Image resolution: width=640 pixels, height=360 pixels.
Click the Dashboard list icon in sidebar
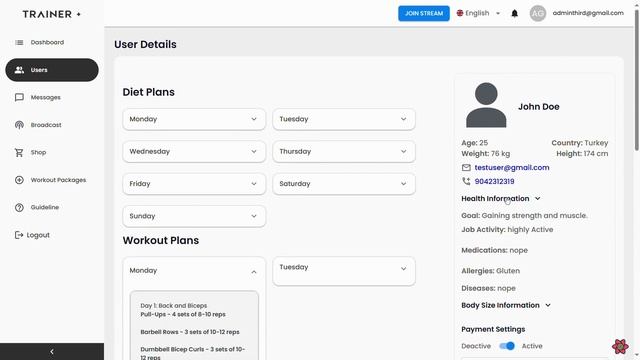coord(19,42)
